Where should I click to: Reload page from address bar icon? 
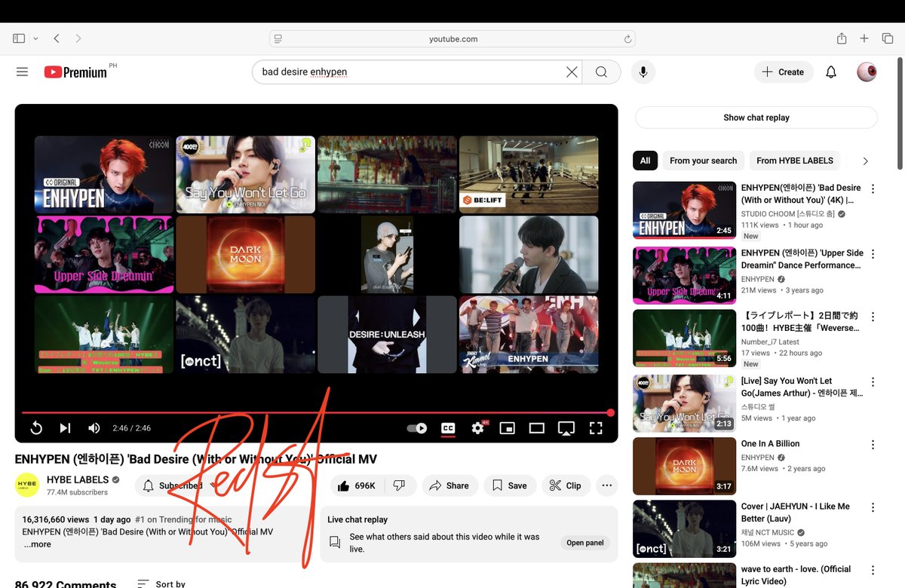click(627, 38)
